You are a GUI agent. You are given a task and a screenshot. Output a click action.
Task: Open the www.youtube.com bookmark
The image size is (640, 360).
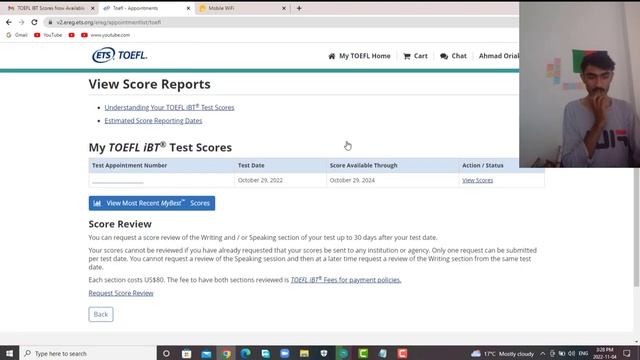pos(105,35)
